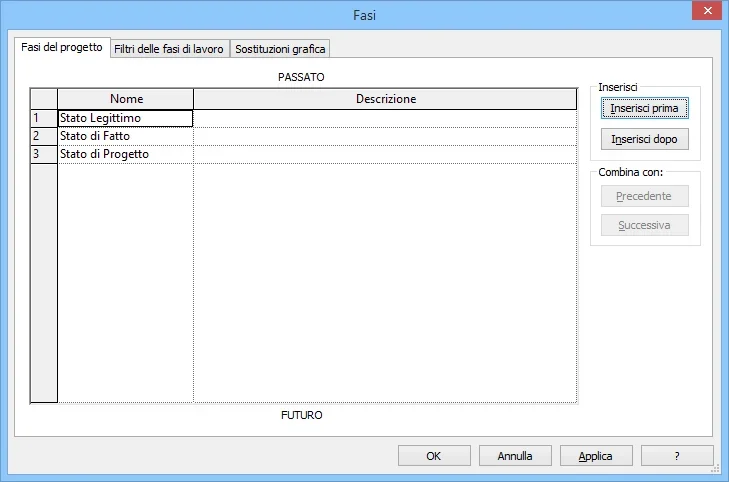Open help with the ? button
This screenshot has width=729, height=482.
(x=677, y=456)
